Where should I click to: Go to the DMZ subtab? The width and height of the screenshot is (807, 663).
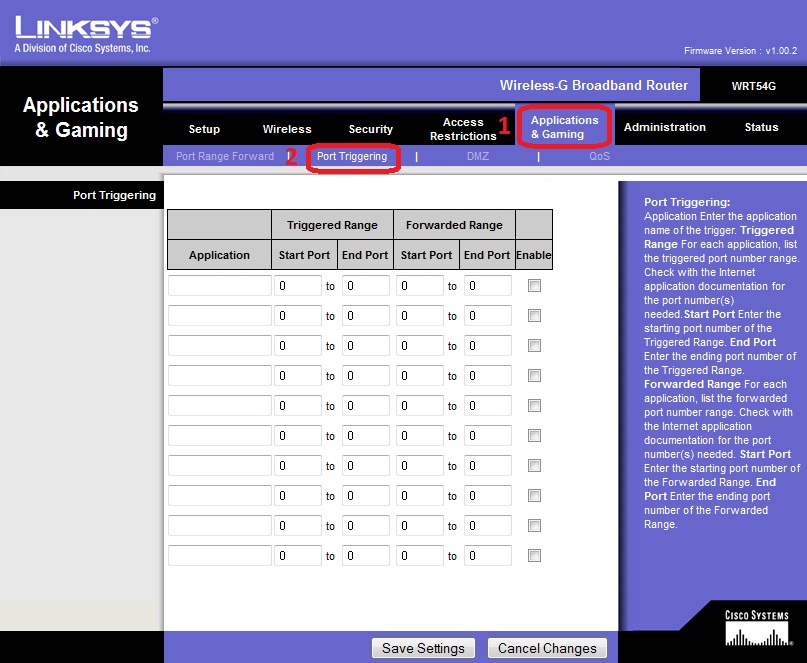click(478, 157)
